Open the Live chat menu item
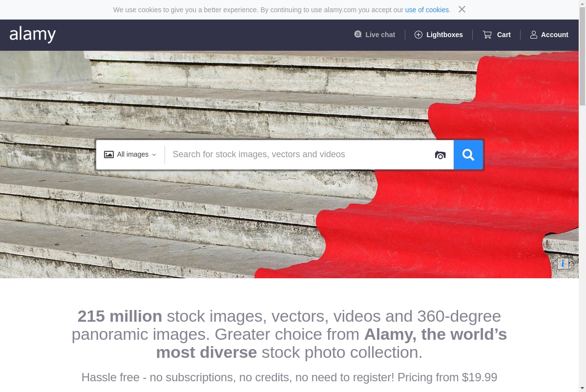 pos(375,35)
